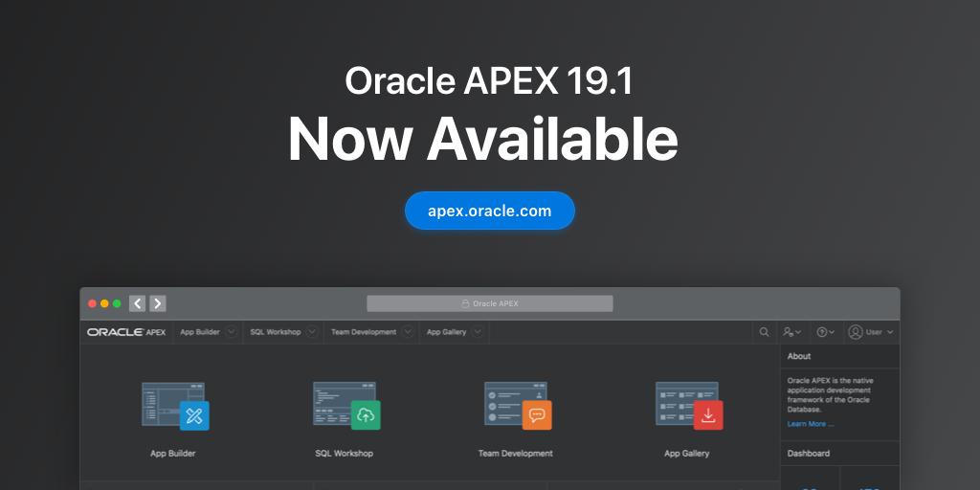The height and width of the screenshot is (490, 980).
Task: Open the SQL Workshop large icon
Action: (346, 406)
